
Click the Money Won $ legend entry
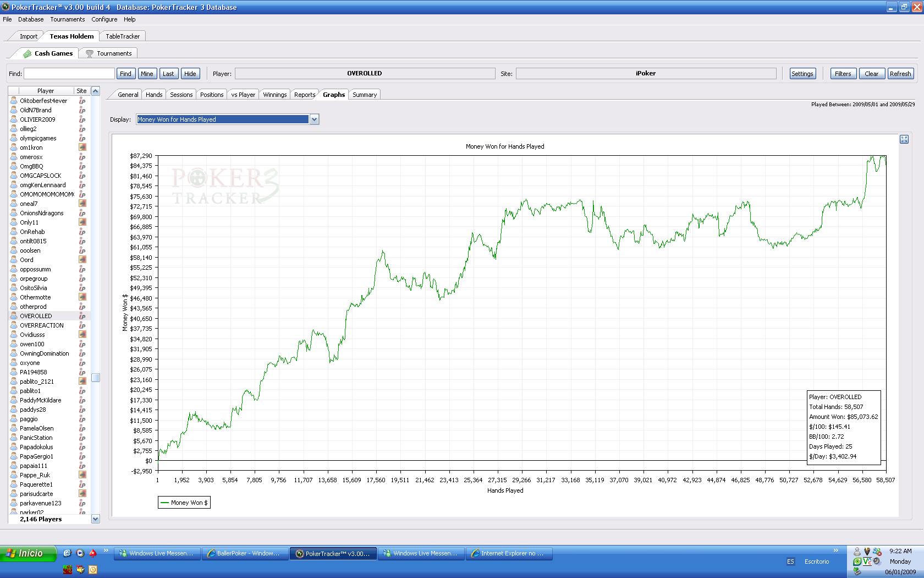tap(184, 503)
